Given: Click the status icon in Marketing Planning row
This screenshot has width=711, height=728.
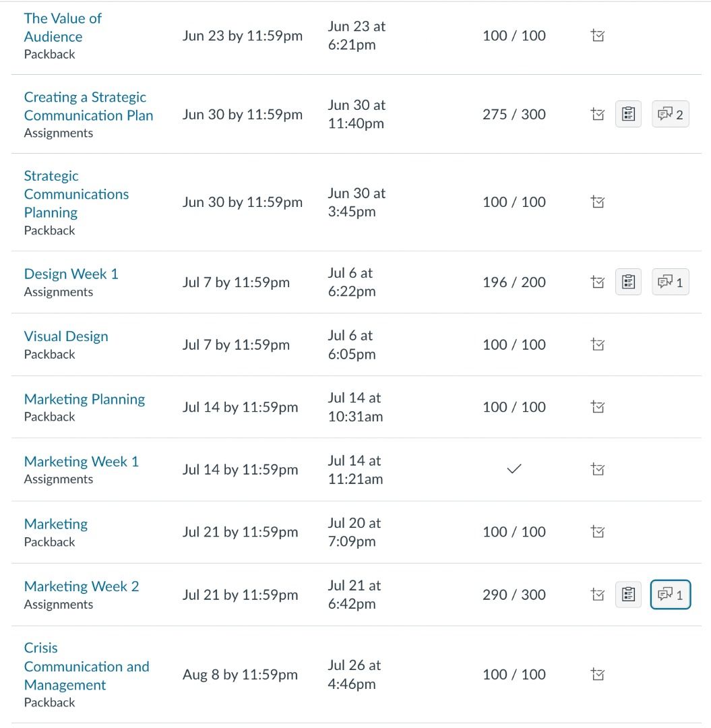Looking at the screenshot, I should pyautogui.click(x=597, y=407).
